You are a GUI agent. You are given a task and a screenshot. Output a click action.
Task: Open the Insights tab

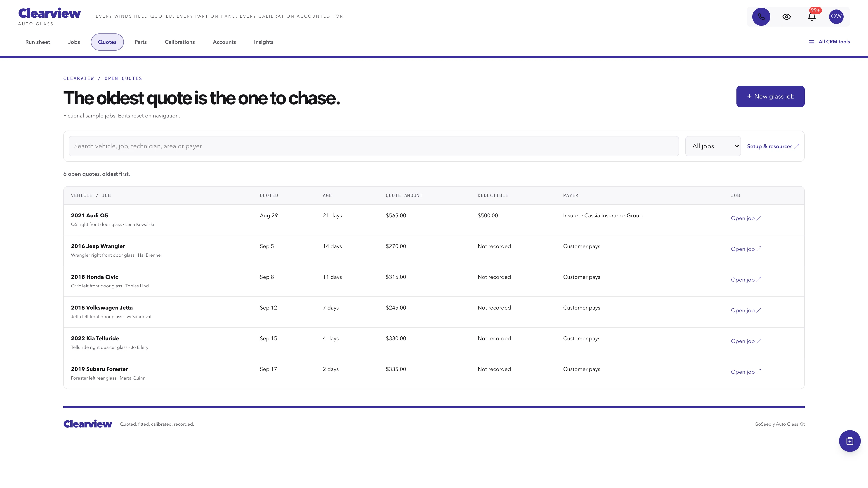(x=264, y=42)
